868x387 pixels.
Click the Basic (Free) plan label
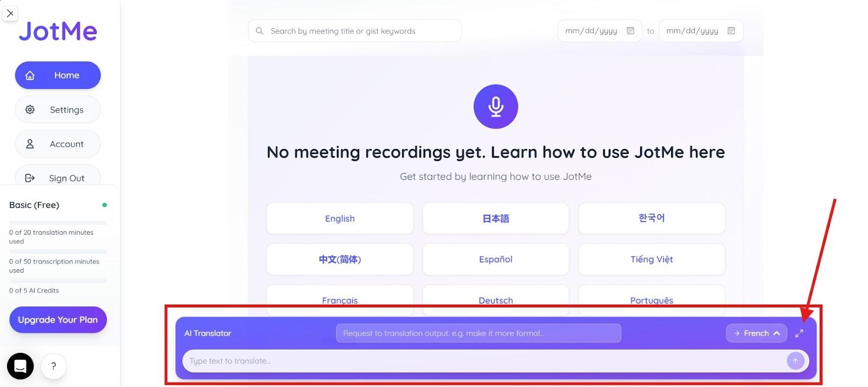coord(34,205)
